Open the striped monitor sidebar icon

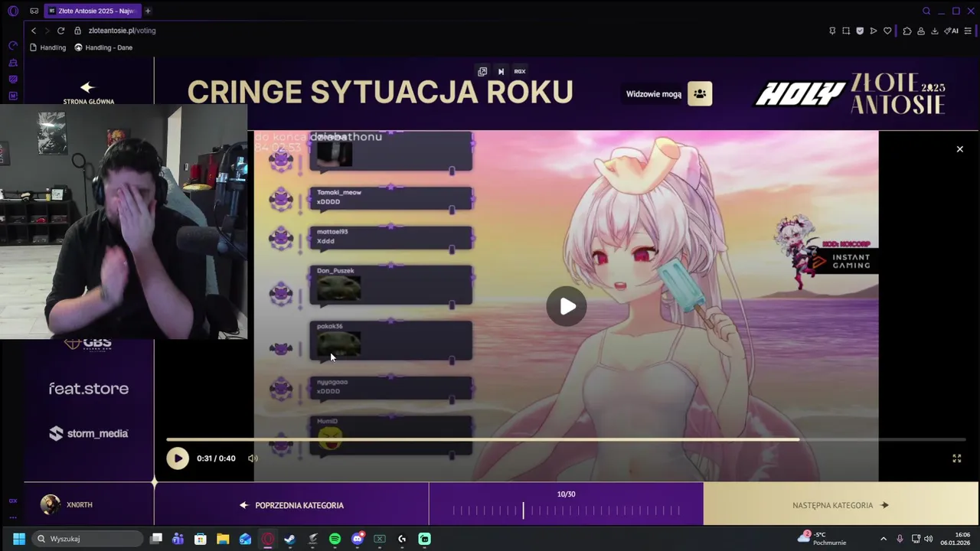coord(13,79)
